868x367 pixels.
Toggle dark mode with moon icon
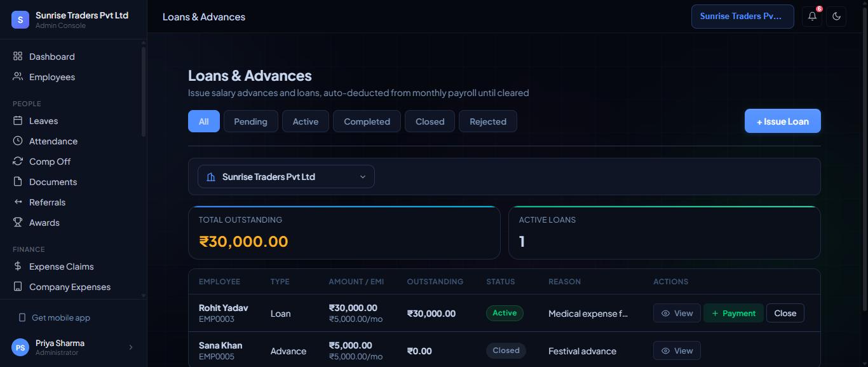click(x=836, y=17)
